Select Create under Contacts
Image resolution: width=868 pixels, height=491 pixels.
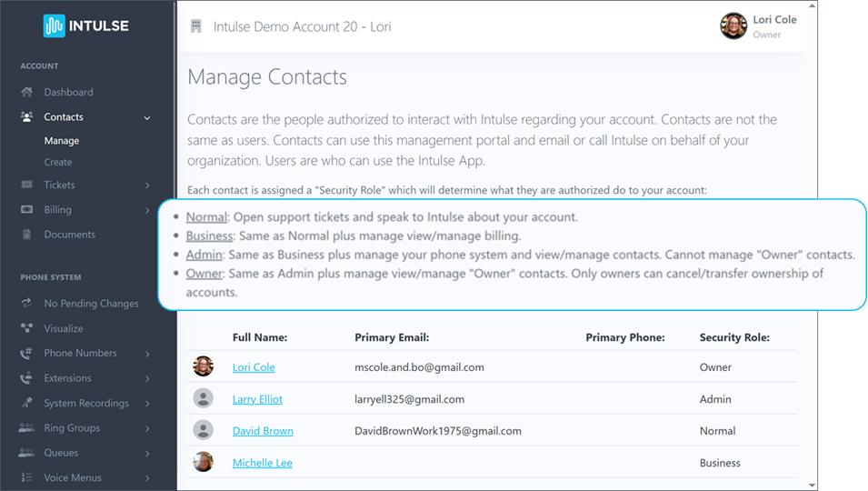(58, 162)
